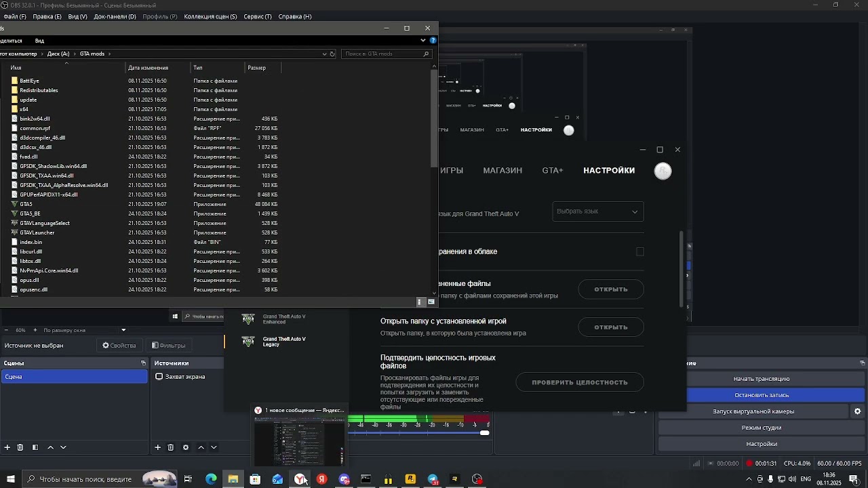This screenshot has height=488, width=868.
Task: Open Док-панели menu in OBS
Action: [x=115, y=16]
